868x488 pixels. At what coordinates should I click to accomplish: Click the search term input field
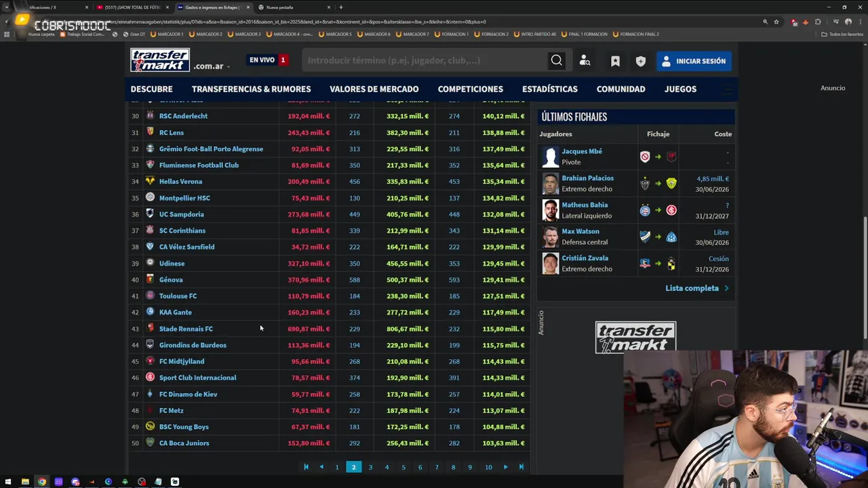click(425, 60)
